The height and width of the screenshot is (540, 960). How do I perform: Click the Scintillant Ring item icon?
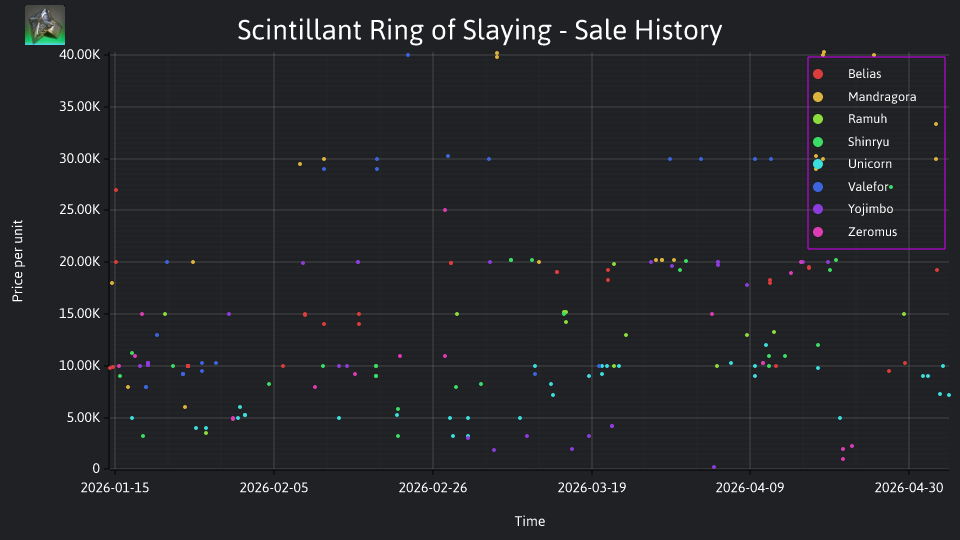point(45,25)
